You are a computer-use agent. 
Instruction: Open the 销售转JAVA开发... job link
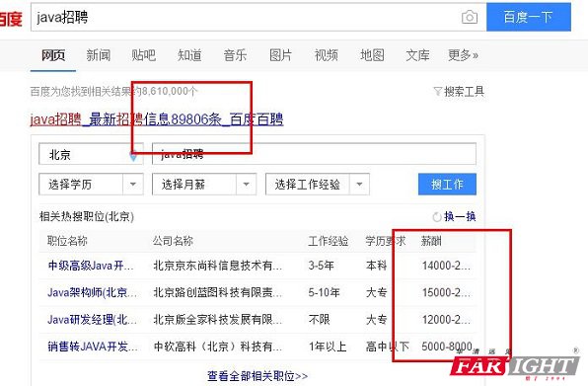pos(93,347)
